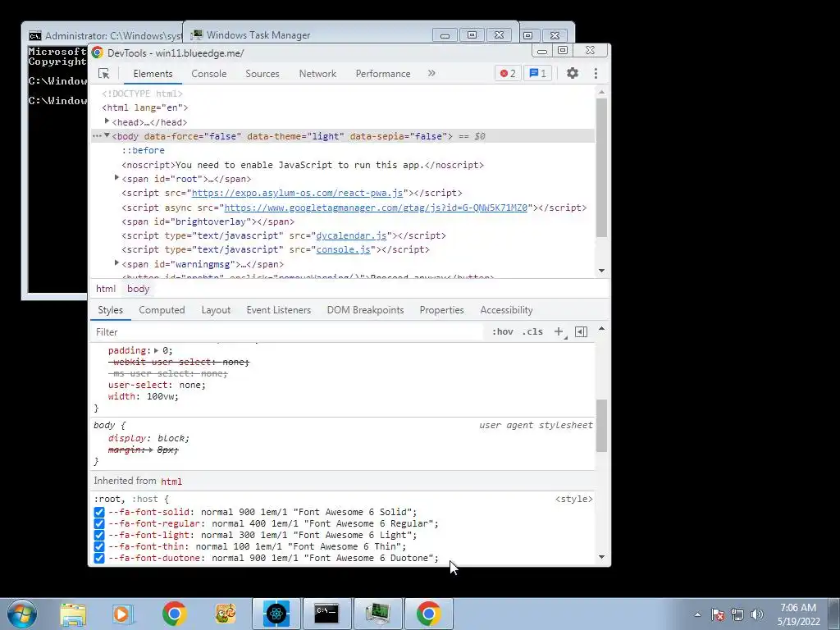Launch Windows Media Player from taskbar
The image size is (840, 630).
(122, 614)
